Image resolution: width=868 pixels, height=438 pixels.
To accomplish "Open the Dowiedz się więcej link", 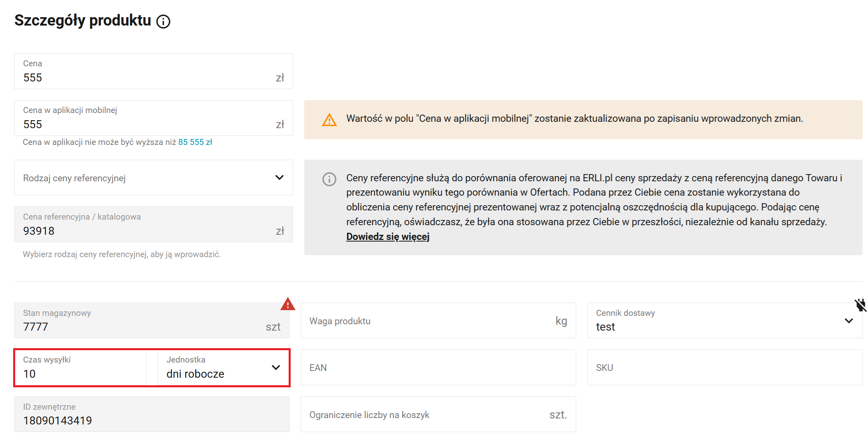I will click(387, 237).
